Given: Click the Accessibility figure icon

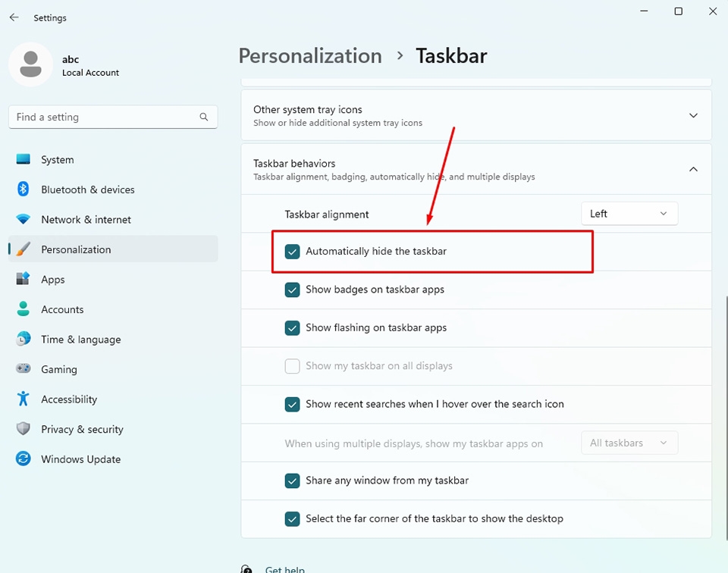Looking at the screenshot, I should [24, 399].
